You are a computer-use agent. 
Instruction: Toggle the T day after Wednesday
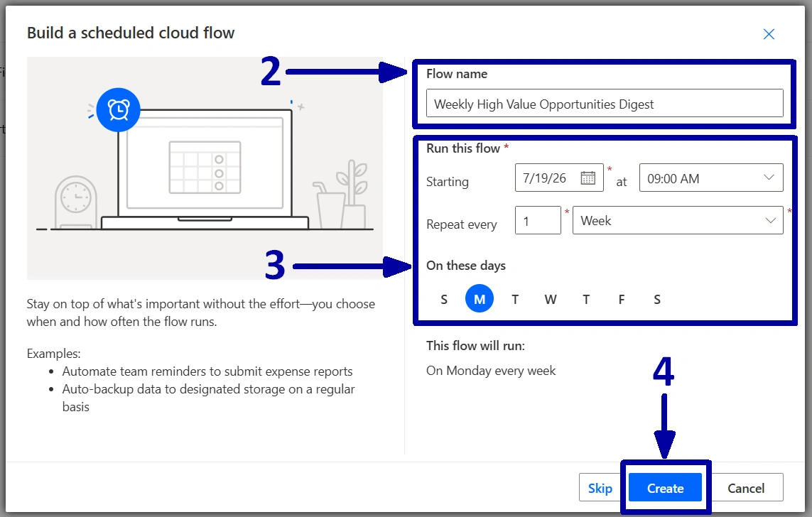[x=586, y=299]
